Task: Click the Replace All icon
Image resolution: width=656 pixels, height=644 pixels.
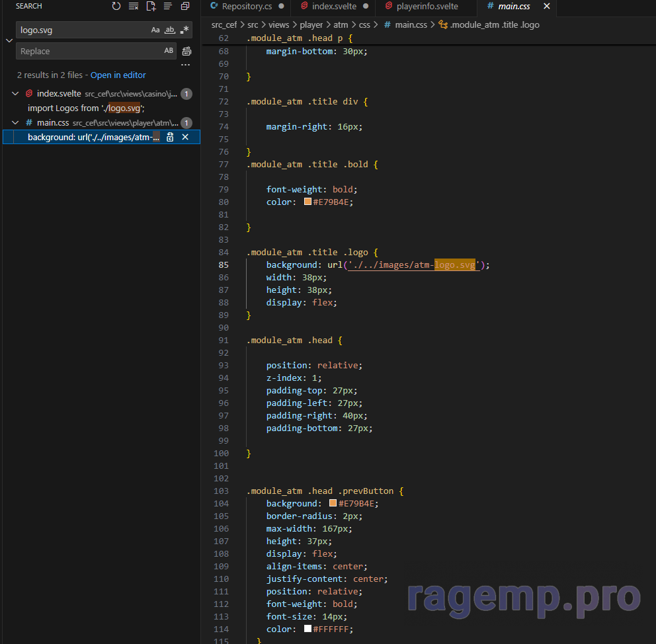Action: [x=186, y=51]
